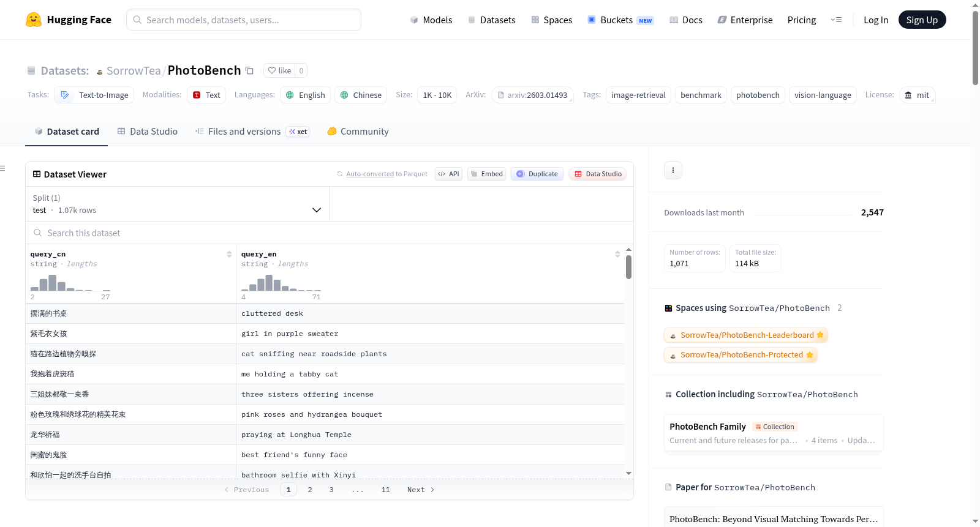Click the query_cn lengths histogram
Screen dimensions: 980x527
[x=70, y=283]
